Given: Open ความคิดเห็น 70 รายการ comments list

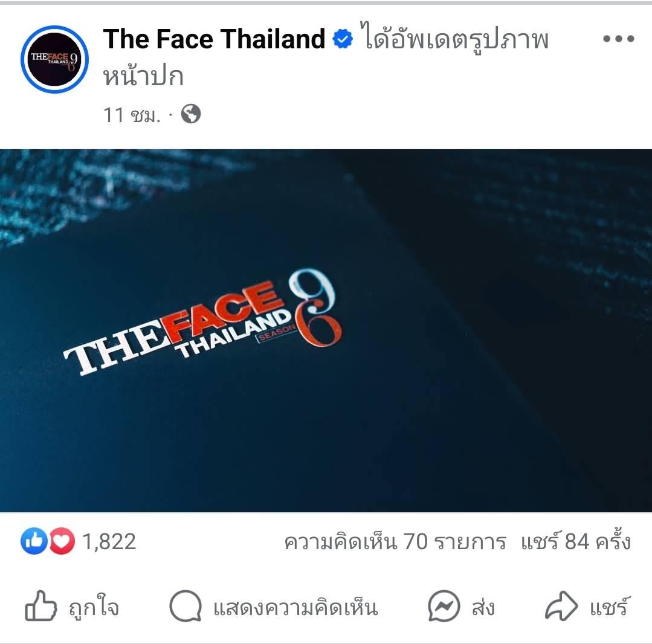Looking at the screenshot, I should point(395,542).
